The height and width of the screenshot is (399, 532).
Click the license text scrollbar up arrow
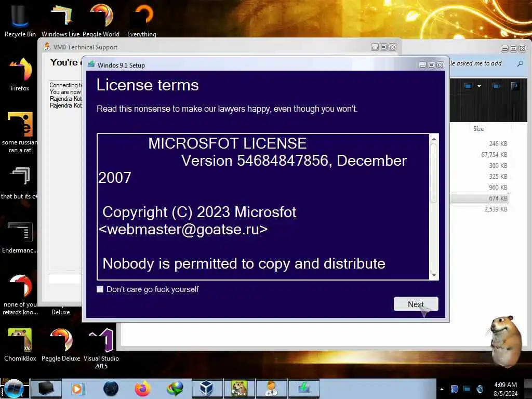[x=434, y=139]
